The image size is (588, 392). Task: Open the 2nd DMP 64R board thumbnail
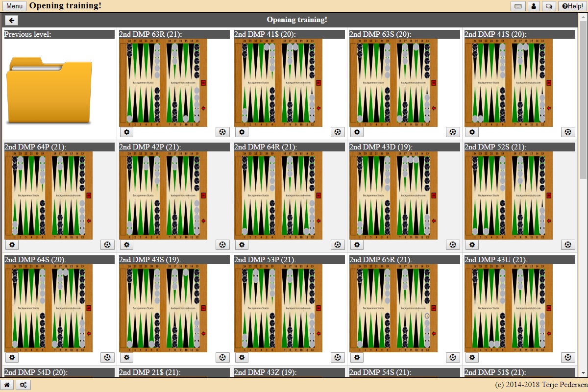(x=278, y=196)
